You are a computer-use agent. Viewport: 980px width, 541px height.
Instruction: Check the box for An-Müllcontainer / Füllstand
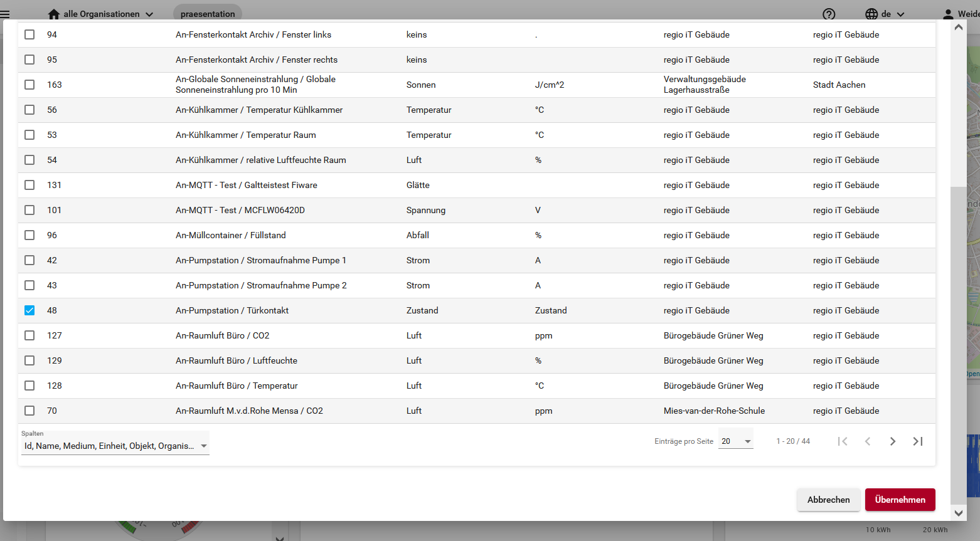point(29,235)
